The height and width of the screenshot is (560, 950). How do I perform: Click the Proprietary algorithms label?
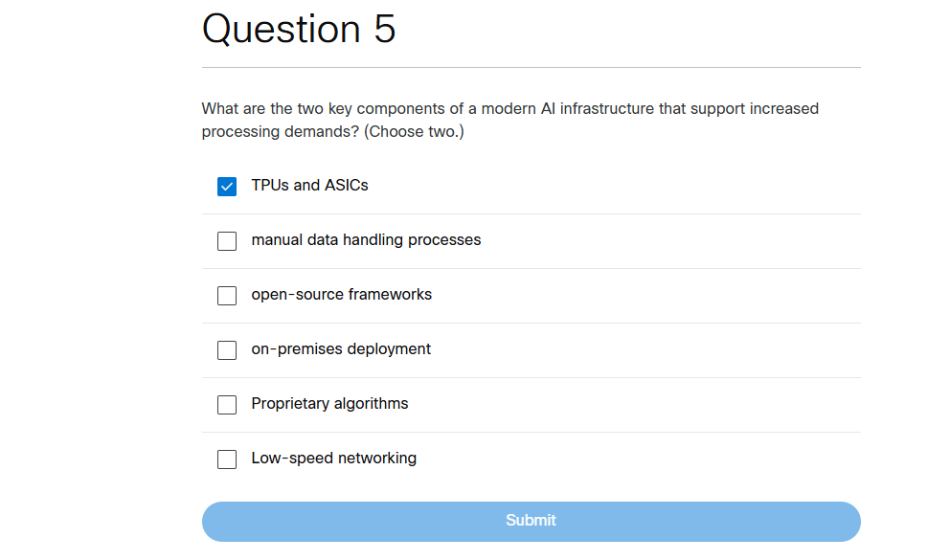click(329, 404)
